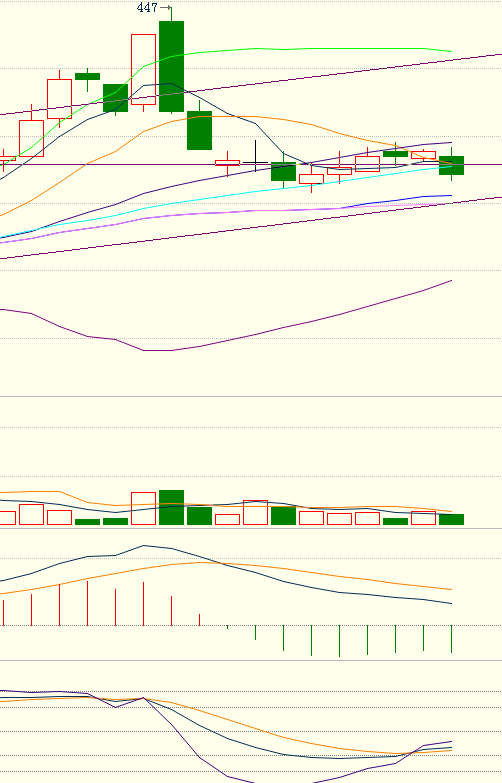Click the 447 high price label
502x783 pixels.
click(147, 7)
